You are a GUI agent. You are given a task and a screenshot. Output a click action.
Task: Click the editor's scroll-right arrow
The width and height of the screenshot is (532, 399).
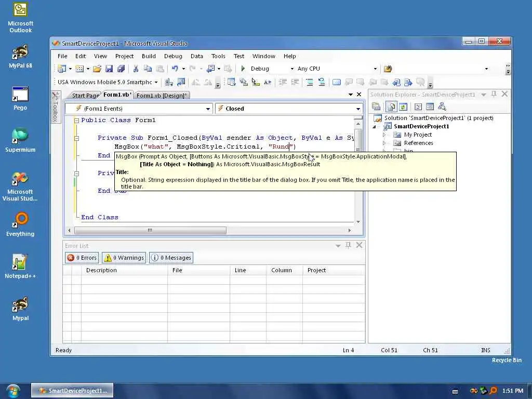pyautogui.click(x=350, y=230)
